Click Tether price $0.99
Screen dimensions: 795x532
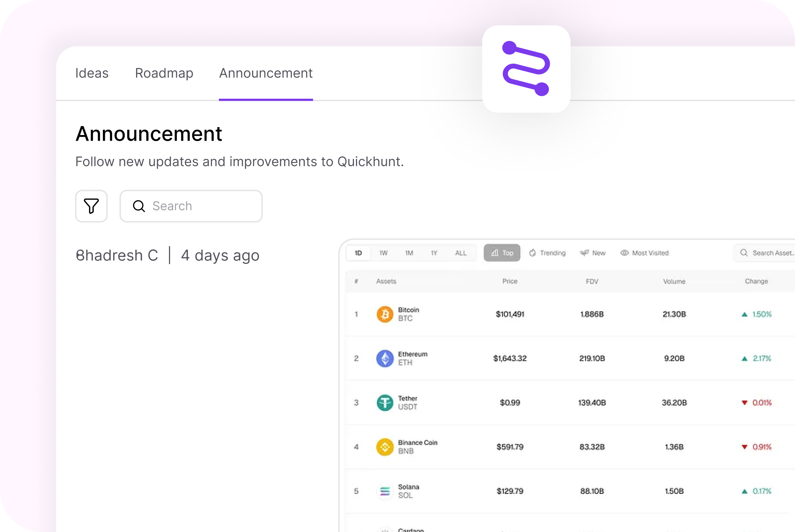click(510, 402)
